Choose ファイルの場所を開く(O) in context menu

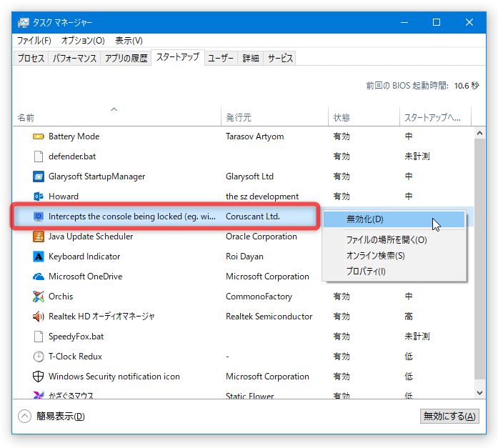point(394,239)
